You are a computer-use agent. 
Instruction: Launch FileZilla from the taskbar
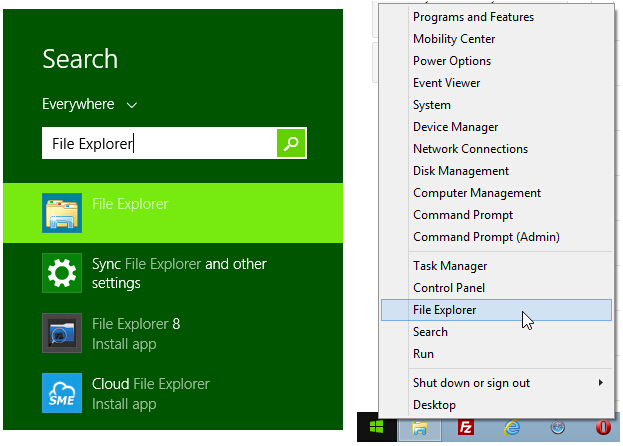click(x=466, y=428)
